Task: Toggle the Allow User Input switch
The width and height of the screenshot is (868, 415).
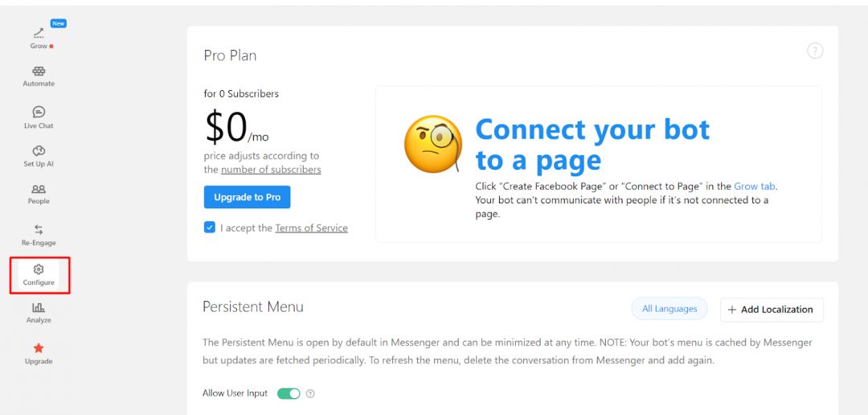Action: coord(289,393)
